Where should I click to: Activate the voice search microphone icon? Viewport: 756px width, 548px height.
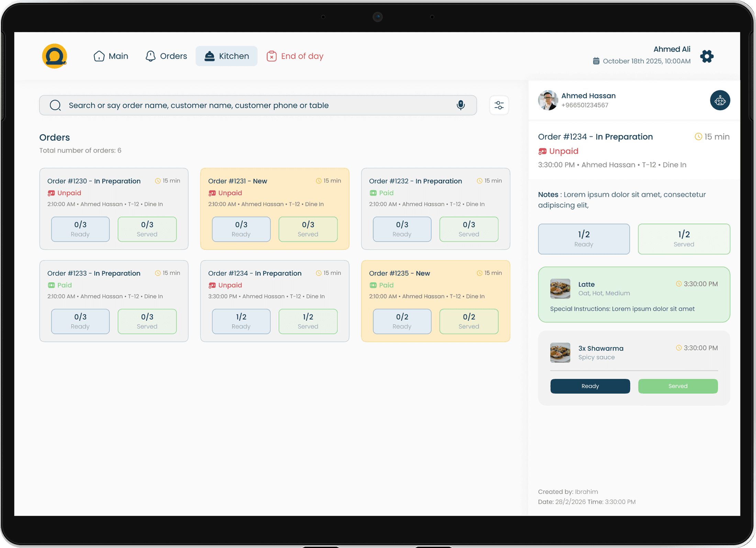tap(460, 105)
